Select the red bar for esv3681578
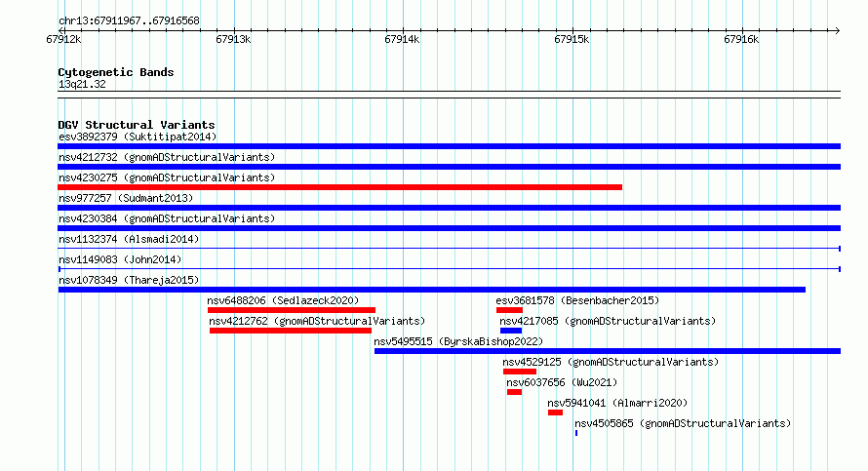 pos(509,310)
